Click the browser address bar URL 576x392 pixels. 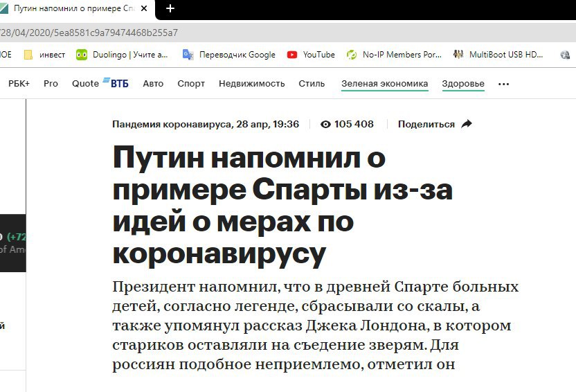[x=89, y=33]
